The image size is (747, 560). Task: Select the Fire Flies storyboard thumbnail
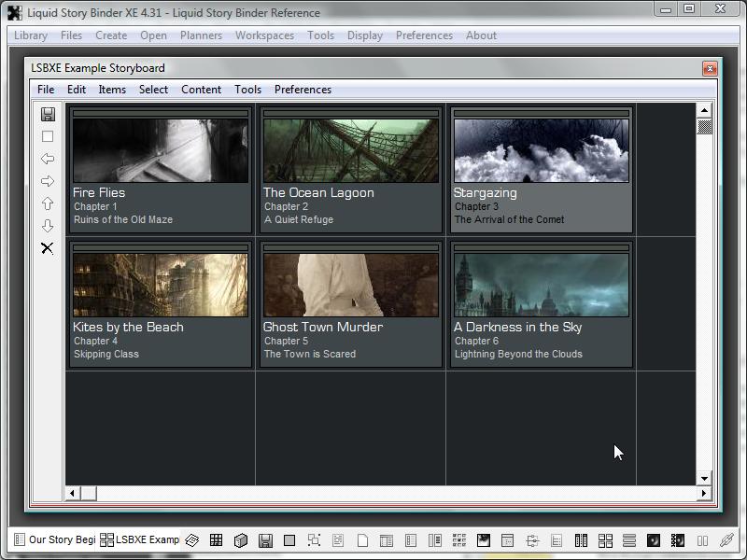tap(161, 149)
